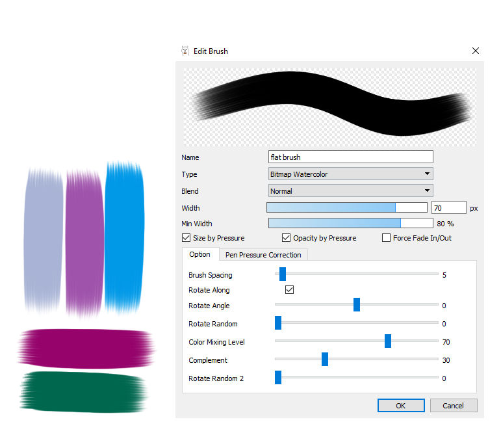Switch to the Pen Pressure Correction tab
Screen dimensions: 501x448
(x=263, y=255)
